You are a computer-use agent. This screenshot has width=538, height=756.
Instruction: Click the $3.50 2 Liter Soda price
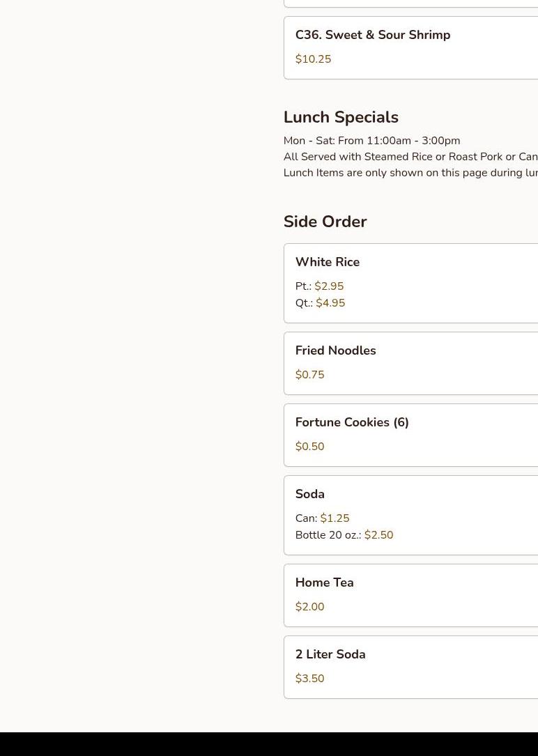coord(310,679)
